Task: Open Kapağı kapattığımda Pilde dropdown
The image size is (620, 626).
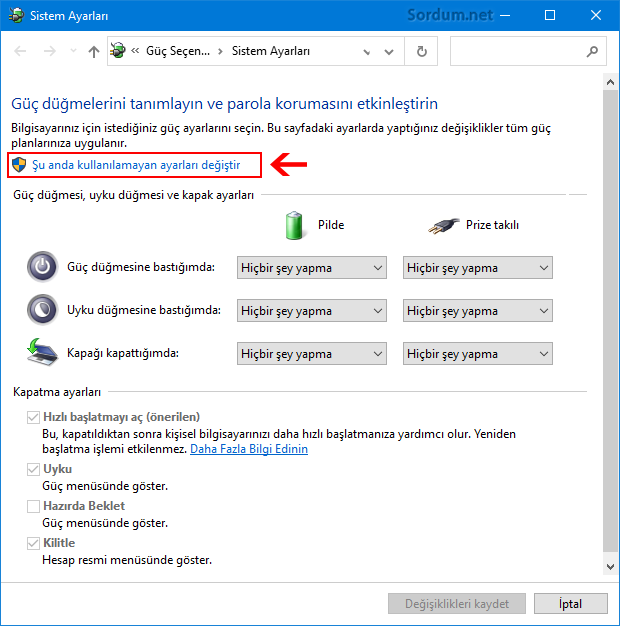Action: (312, 354)
